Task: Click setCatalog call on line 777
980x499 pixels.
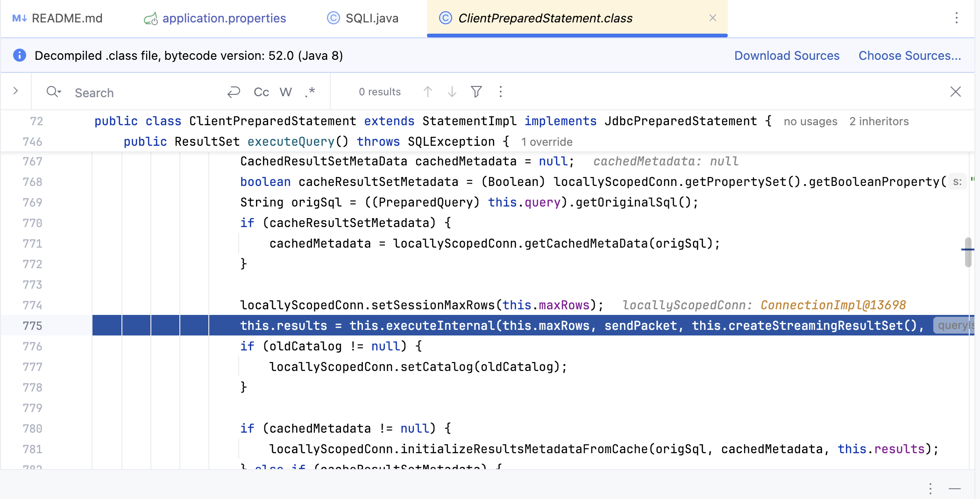Action: (x=437, y=367)
